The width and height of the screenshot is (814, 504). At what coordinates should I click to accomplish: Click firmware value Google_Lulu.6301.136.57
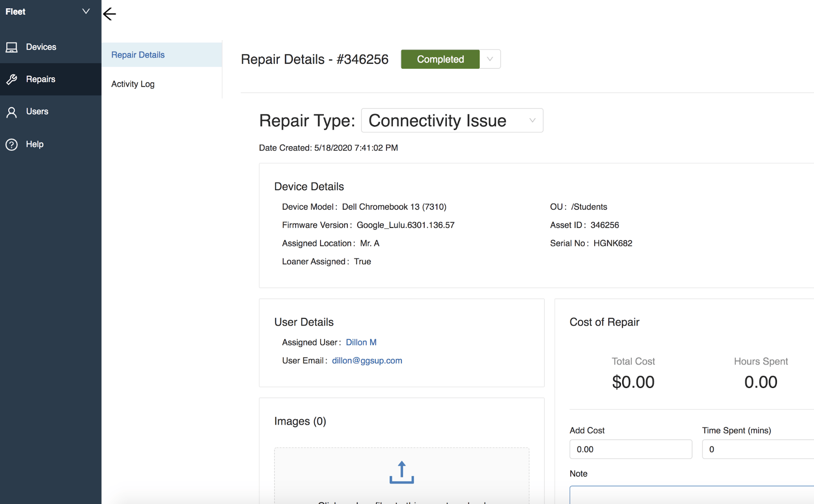coord(406,225)
